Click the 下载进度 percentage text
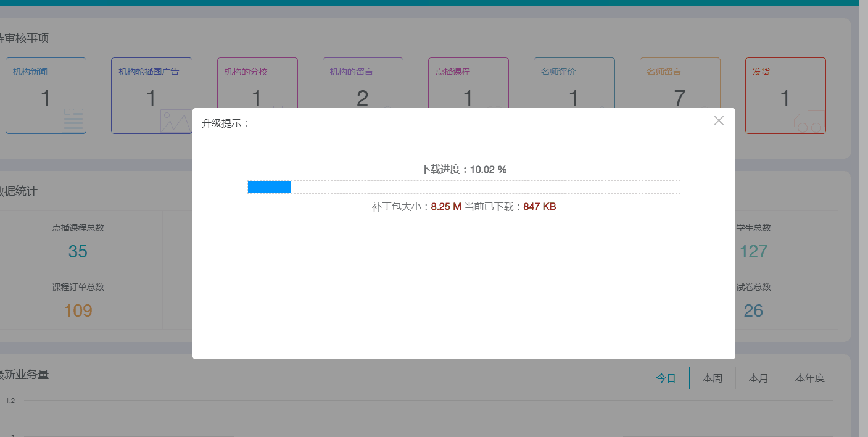The height and width of the screenshot is (437, 868). coord(463,170)
